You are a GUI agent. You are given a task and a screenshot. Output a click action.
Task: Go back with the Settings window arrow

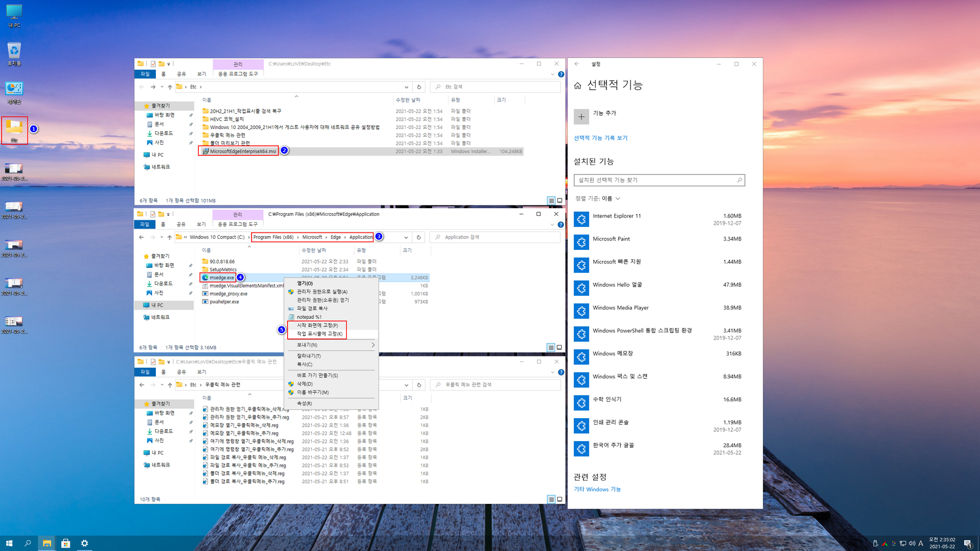pyautogui.click(x=577, y=64)
